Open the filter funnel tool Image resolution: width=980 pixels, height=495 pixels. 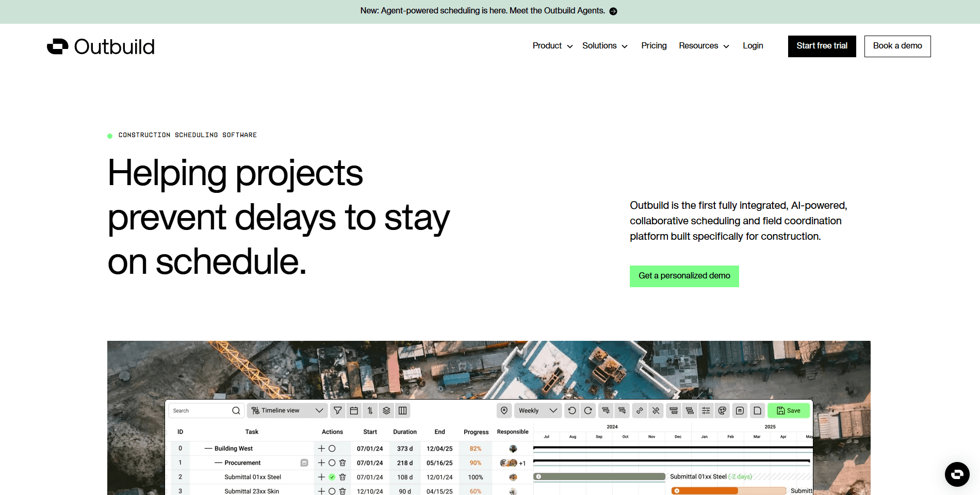pyautogui.click(x=338, y=410)
